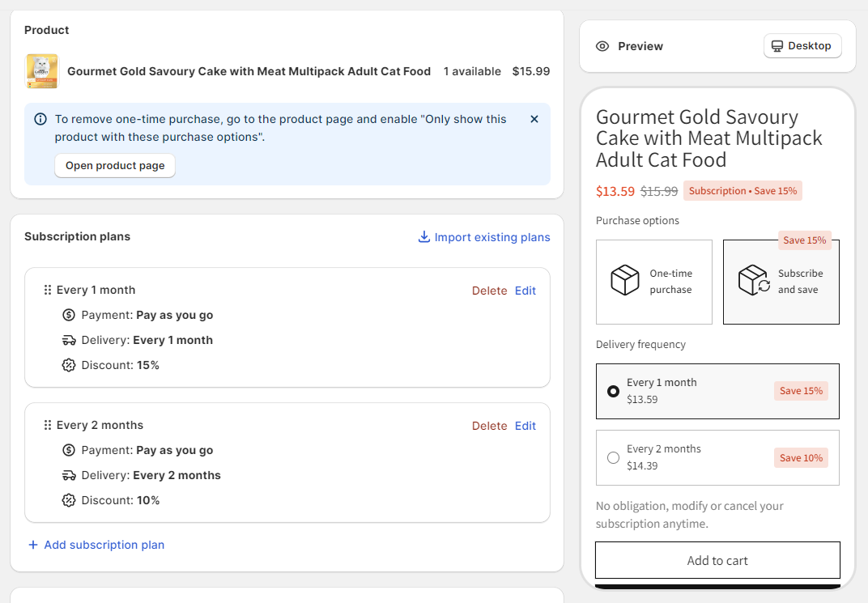Click 'Payment: Pay as you go' in first plan
Screen dimensions: 868x603
point(147,315)
